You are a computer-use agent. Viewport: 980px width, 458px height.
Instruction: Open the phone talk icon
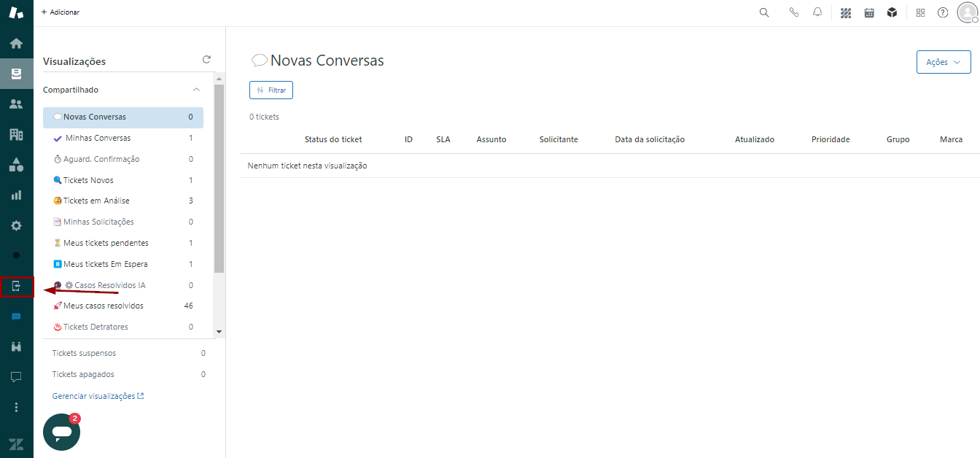(x=794, y=12)
